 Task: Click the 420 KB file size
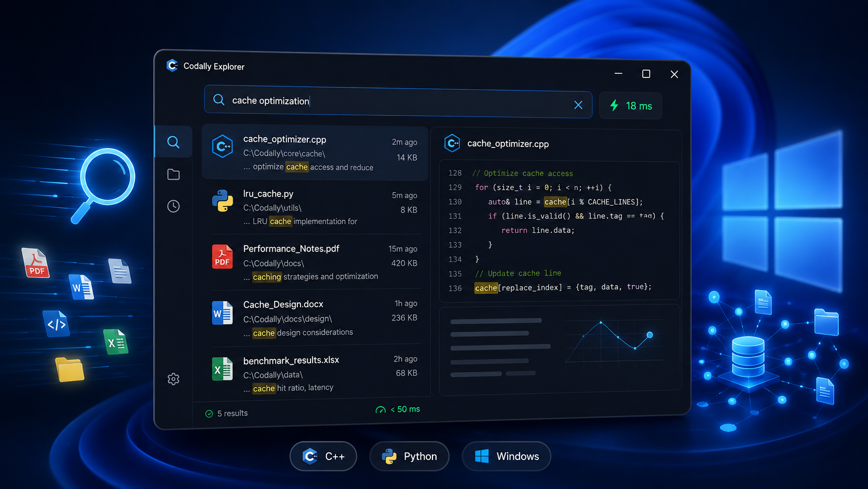point(404,263)
